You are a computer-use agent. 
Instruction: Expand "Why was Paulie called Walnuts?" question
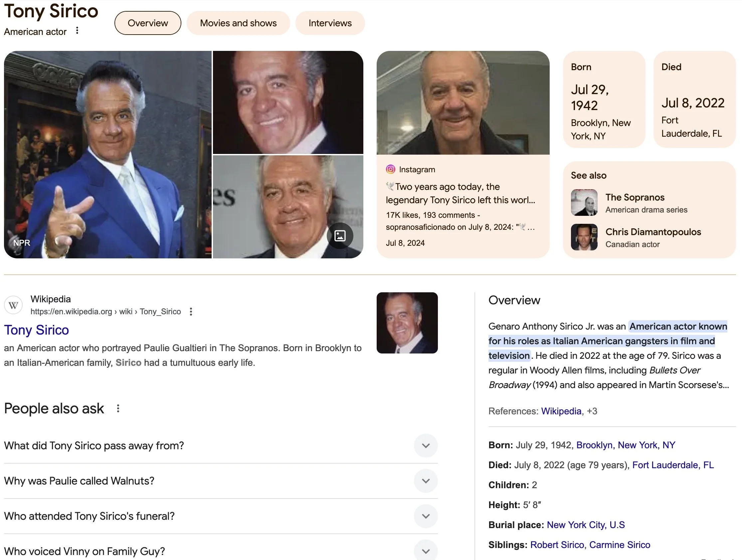tap(426, 481)
